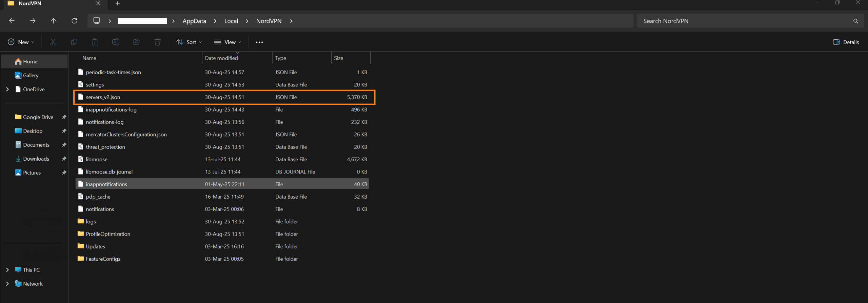Open a new tab with plus icon
This screenshot has height=303, width=868.
pos(118,3)
